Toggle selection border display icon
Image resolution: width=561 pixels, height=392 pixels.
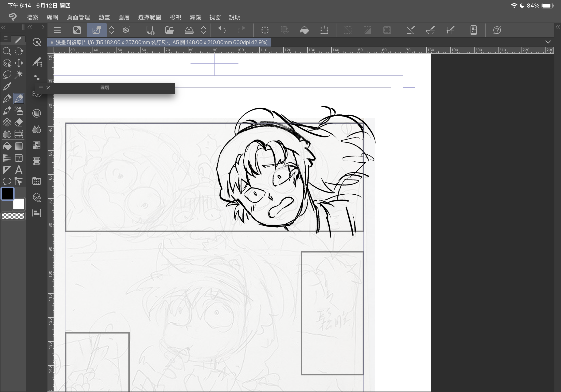pyautogui.click(x=387, y=30)
